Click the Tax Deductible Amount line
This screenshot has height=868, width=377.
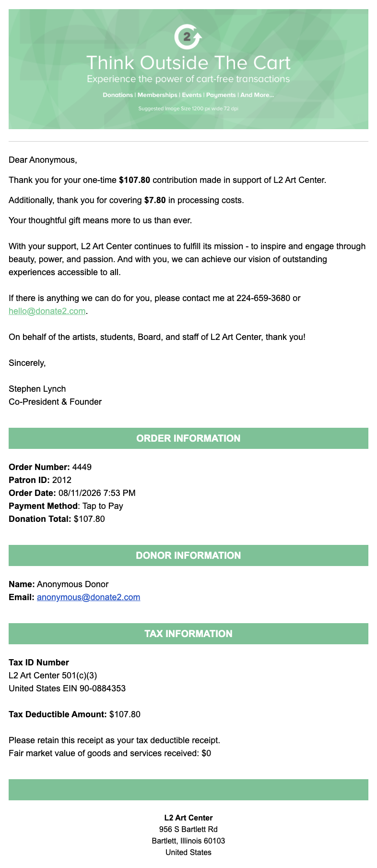point(74,714)
